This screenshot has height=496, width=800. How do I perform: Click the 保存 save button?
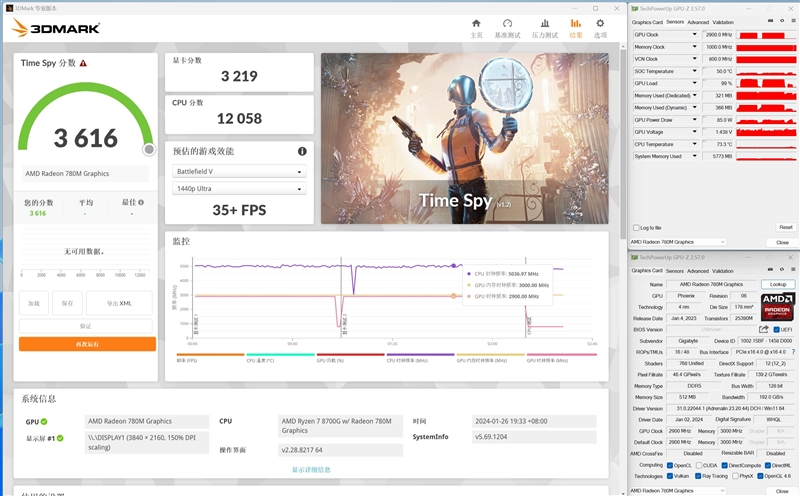pos(67,303)
